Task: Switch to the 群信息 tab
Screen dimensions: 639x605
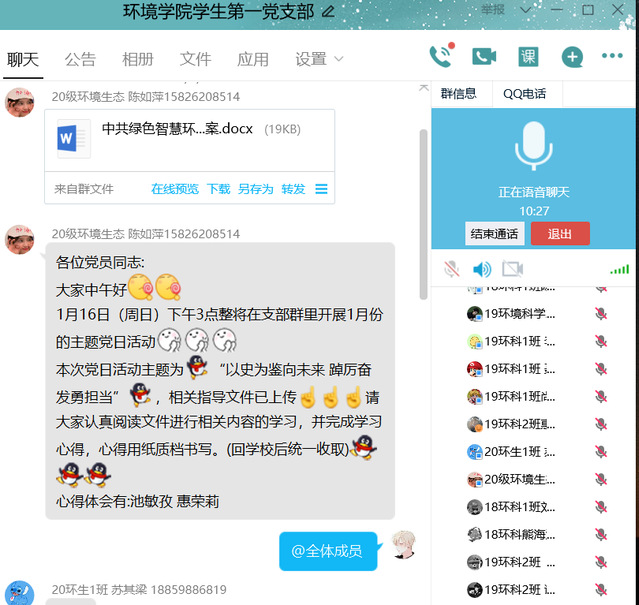Action: (x=459, y=94)
